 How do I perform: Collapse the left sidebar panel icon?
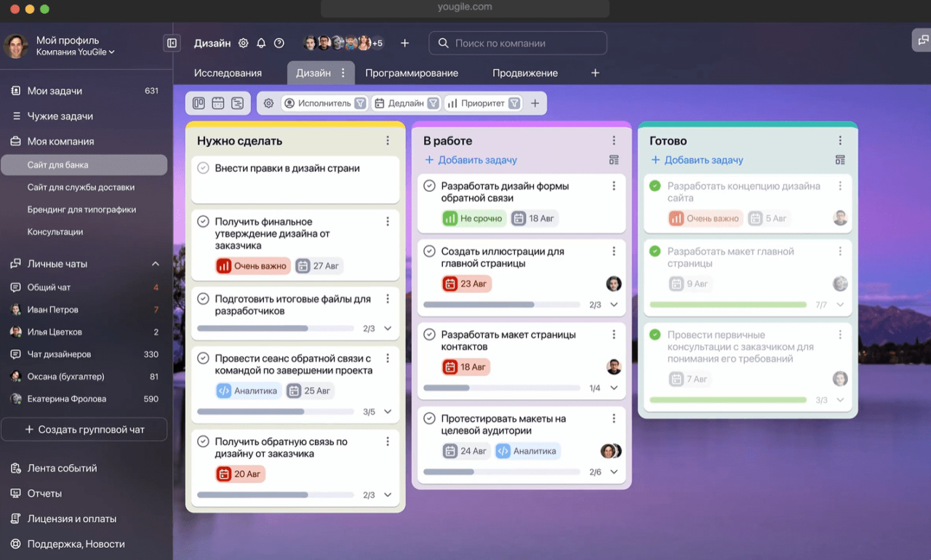point(172,43)
